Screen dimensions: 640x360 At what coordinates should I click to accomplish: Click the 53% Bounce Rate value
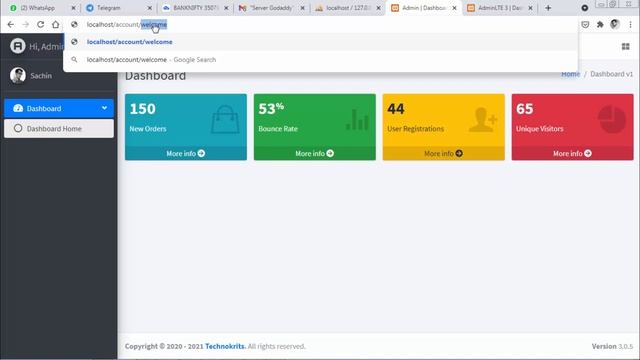271,109
